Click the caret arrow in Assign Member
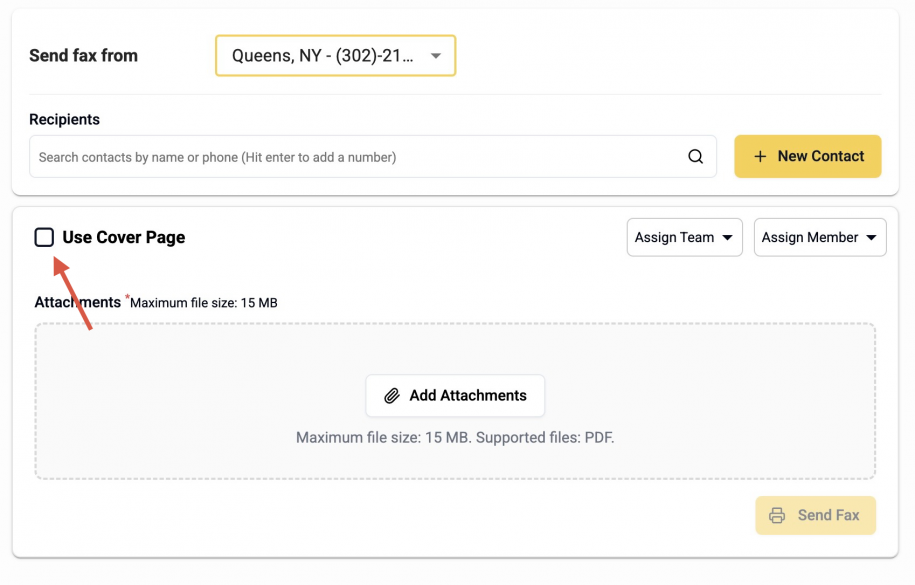The image size is (915, 585). click(871, 238)
